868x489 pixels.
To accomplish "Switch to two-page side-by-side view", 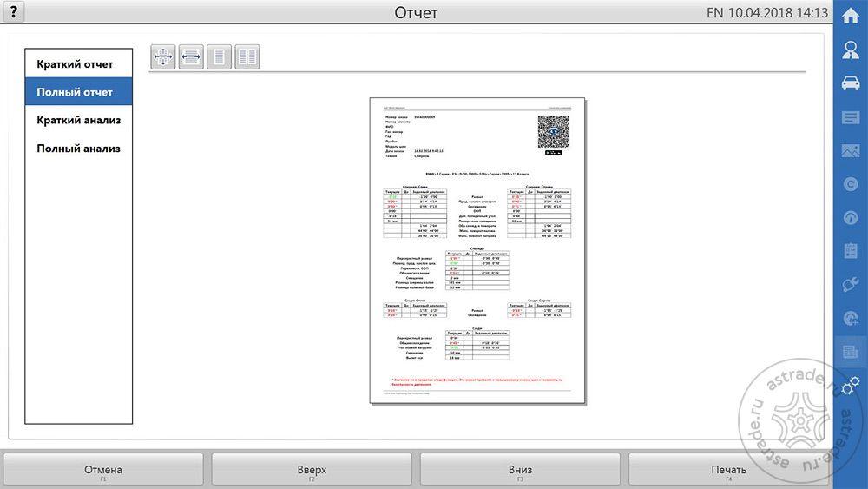I will point(247,56).
